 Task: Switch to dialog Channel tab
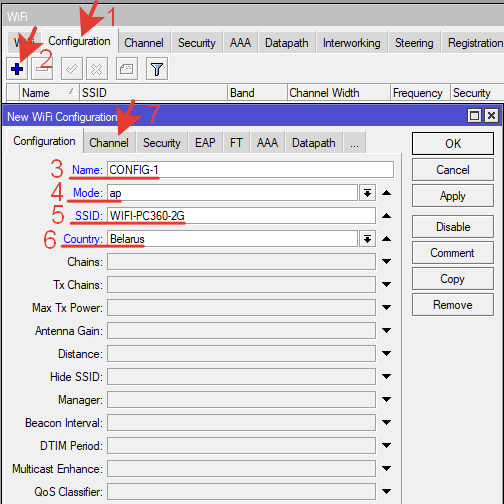pos(109,143)
